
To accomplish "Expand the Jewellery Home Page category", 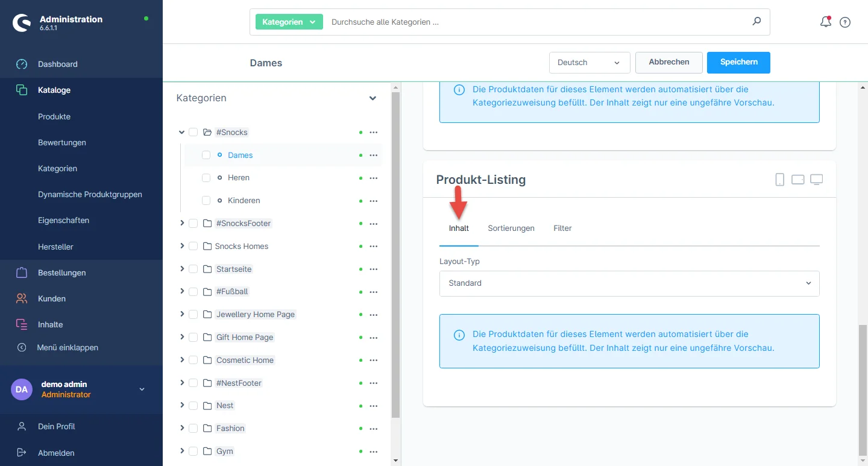I will point(181,314).
